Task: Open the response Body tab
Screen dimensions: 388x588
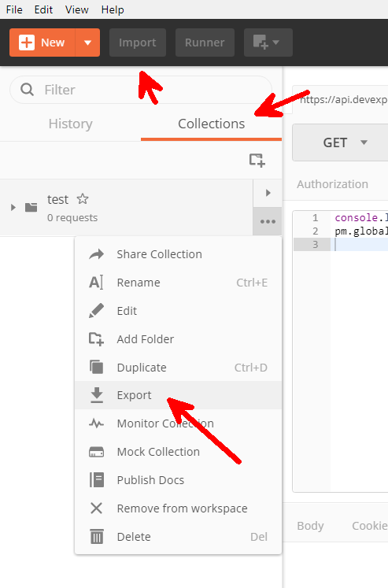Action: [x=310, y=526]
